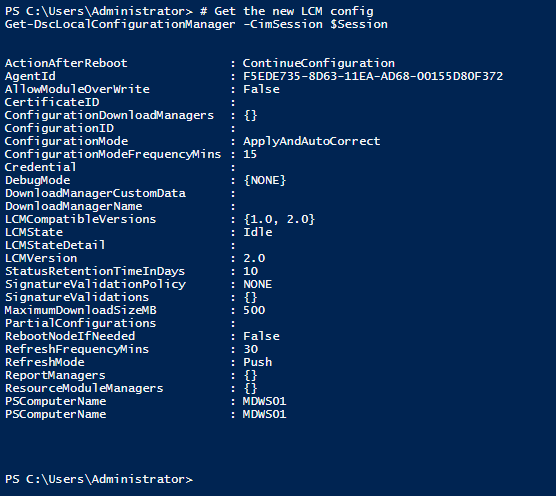This screenshot has height=496, width=556.
Task: Click the DebugMode {NONE} value
Action: tap(265, 180)
